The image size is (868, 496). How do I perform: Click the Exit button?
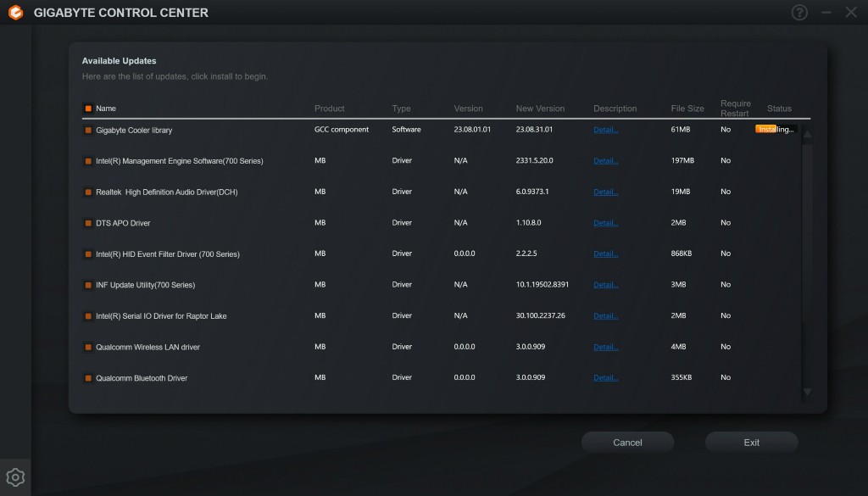751,443
